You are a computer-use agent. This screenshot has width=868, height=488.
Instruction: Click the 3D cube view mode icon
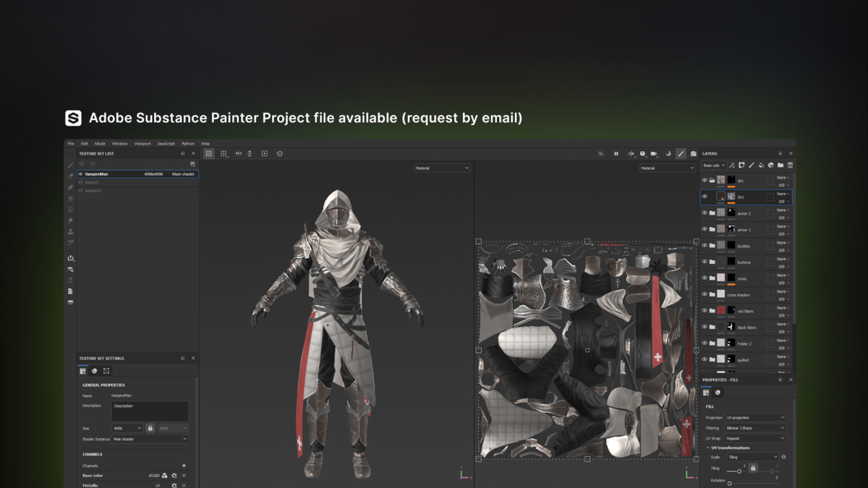click(643, 153)
